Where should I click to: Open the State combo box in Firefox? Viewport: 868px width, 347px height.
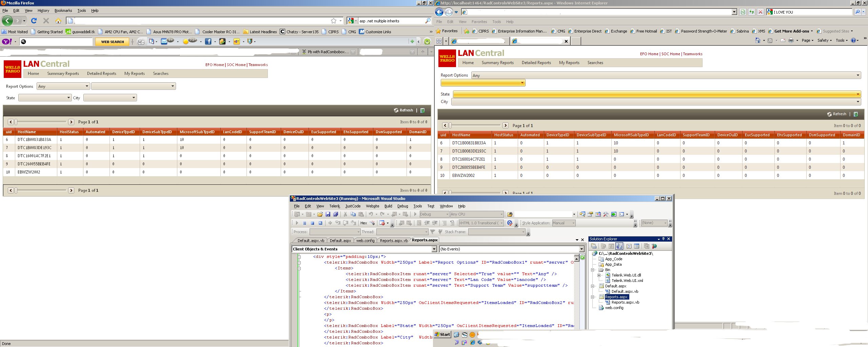pos(45,98)
